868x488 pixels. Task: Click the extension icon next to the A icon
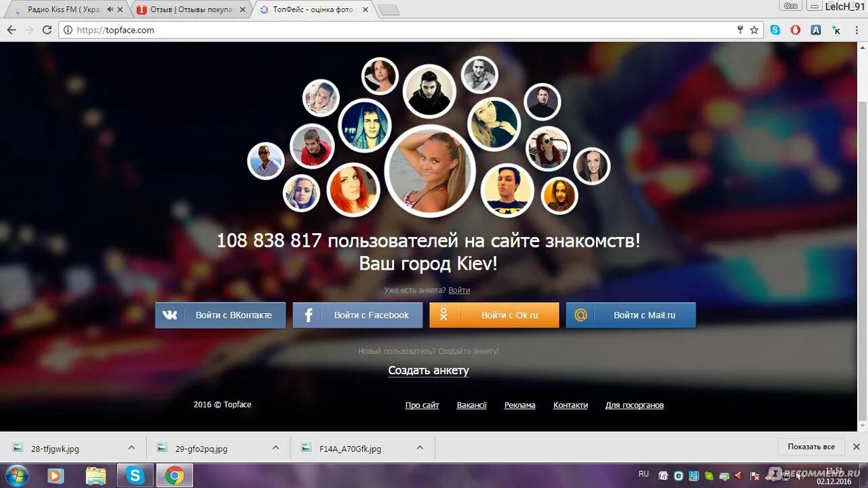coord(836,30)
